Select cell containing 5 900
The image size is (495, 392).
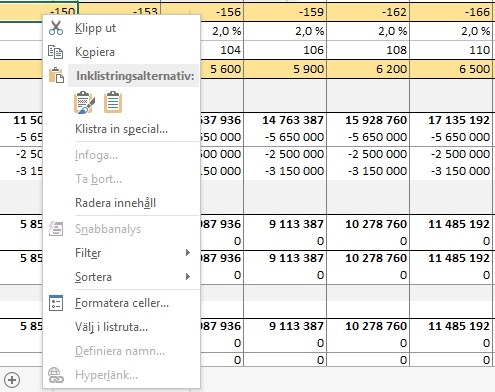pos(285,69)
